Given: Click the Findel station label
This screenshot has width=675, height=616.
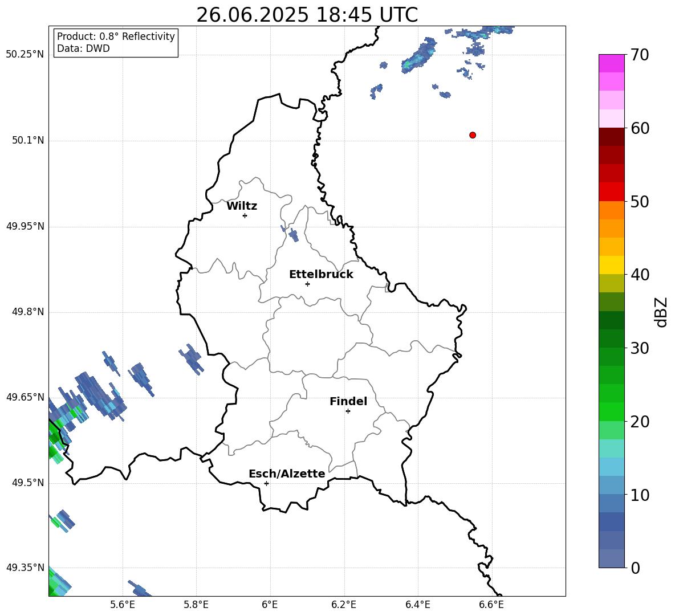Looking at the screenshot, I should coord(348,401).
